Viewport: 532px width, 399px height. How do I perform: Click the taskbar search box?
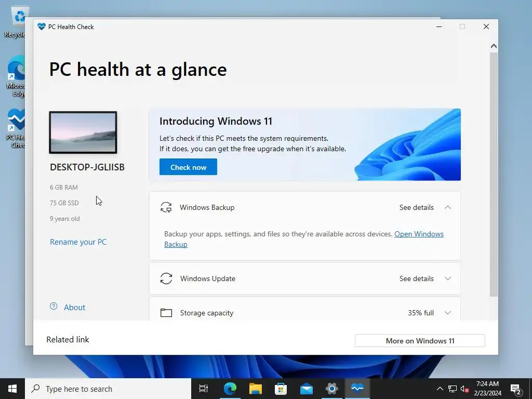coord(108,389)
